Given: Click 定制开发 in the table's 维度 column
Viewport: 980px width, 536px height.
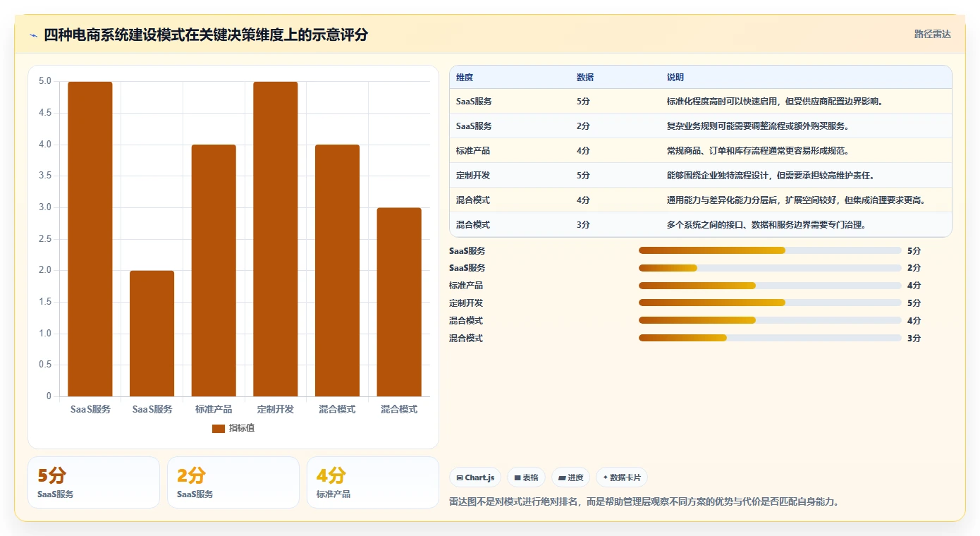Looking at the screenshot, I should pos(473,176).
